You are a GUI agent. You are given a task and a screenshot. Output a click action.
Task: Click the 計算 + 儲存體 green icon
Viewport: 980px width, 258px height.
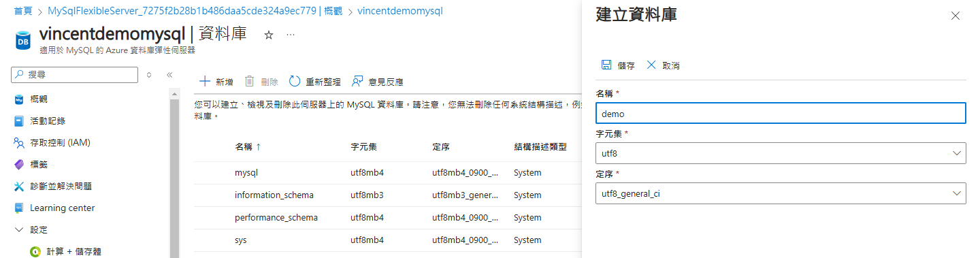point(35,252)
